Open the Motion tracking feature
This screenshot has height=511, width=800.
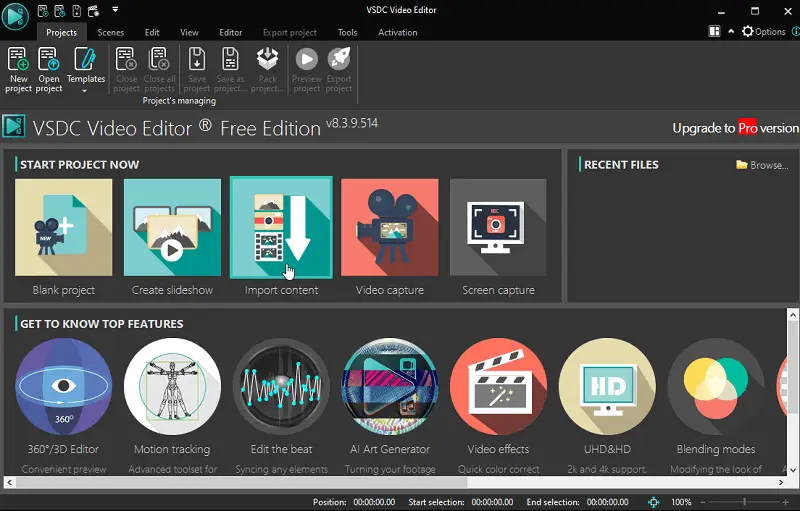coord(172,387)
